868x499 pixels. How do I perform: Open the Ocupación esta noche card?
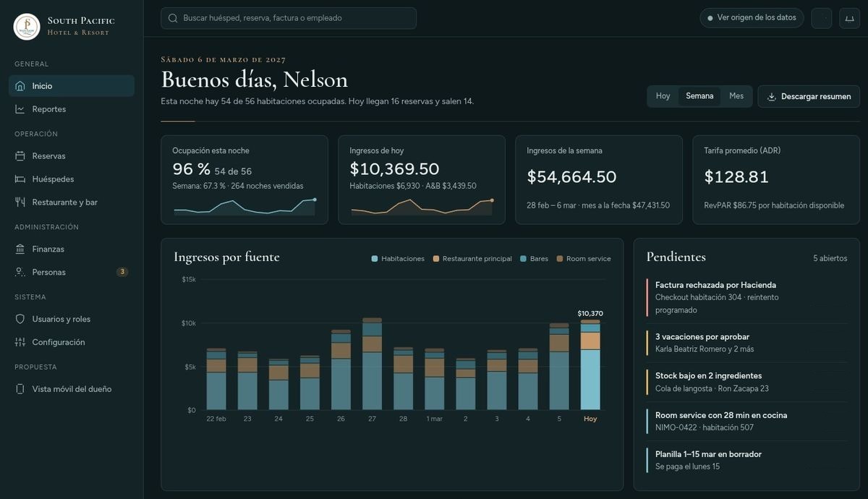(244, 180)
